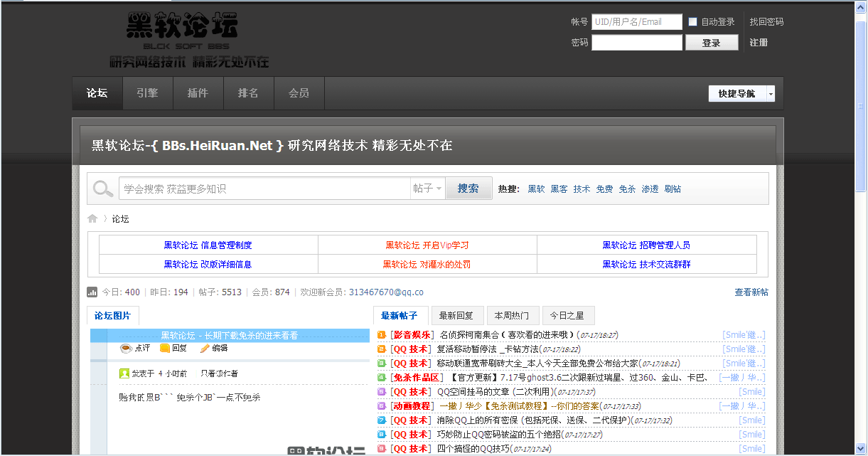This screenshot has height=456, width=868.
Task: Expand the 快捷导航 dropdown arrow
Action: (x=771, y=94)
